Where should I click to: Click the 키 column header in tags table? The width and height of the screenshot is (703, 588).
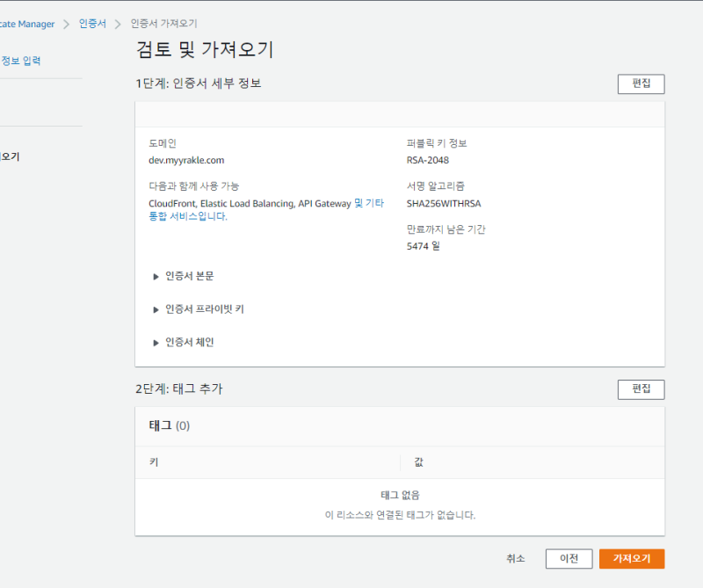tap(154, 461)
